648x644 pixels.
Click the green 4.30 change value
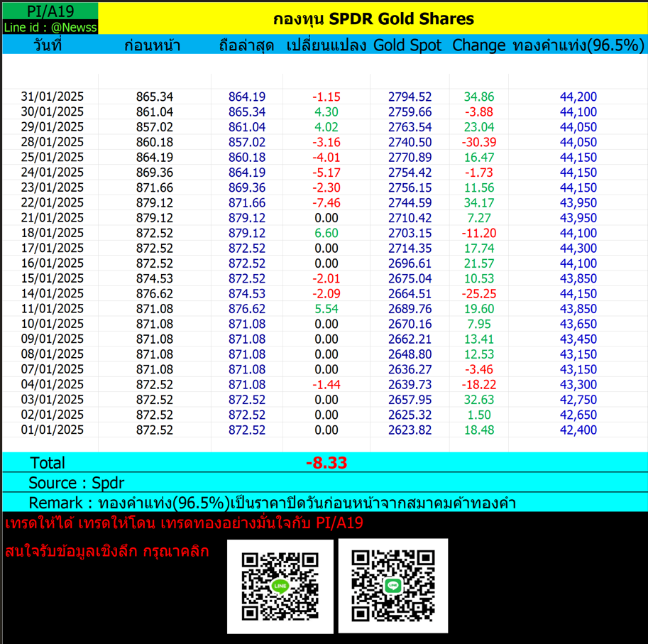point(326,112)
